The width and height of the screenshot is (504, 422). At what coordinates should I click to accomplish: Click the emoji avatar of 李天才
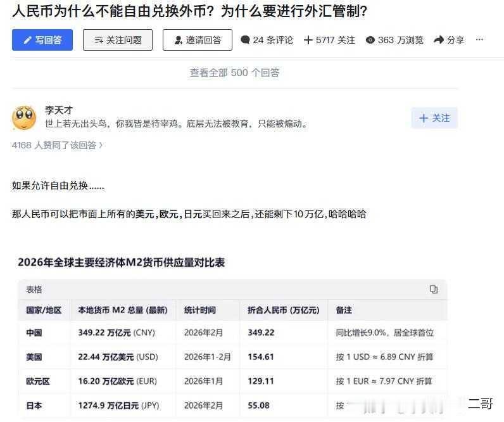[x=24, y=117]
